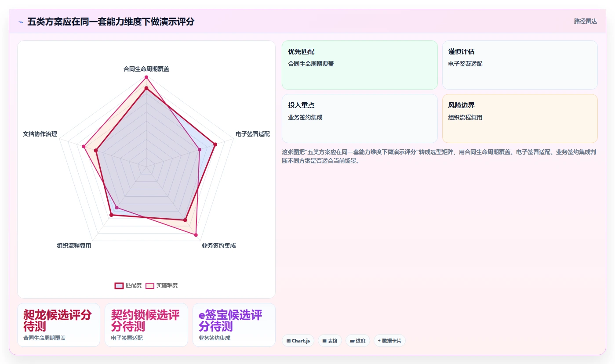The width and height of the screenshot is (615, 364).
Task: Select the 投入重点 card
Action: tap(360, 119)
